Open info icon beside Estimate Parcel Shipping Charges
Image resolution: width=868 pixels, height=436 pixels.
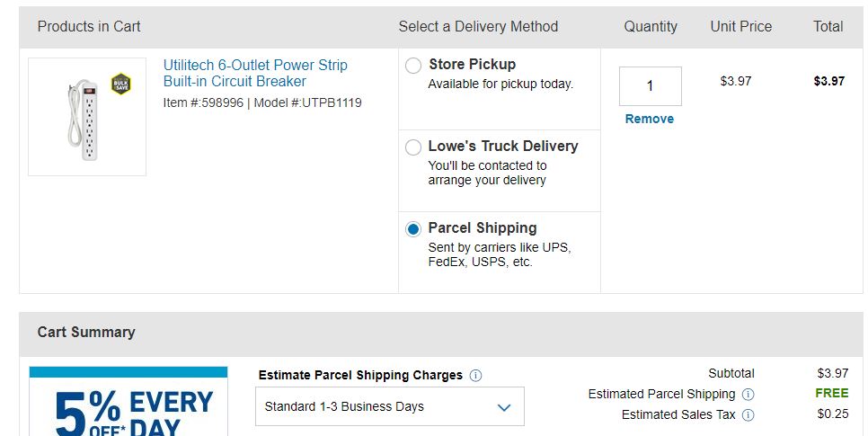475,376
